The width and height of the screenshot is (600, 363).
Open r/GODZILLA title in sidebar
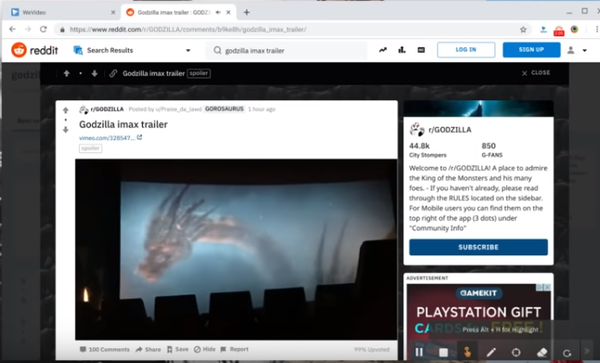pyautogui.click(x=450, y=130)
